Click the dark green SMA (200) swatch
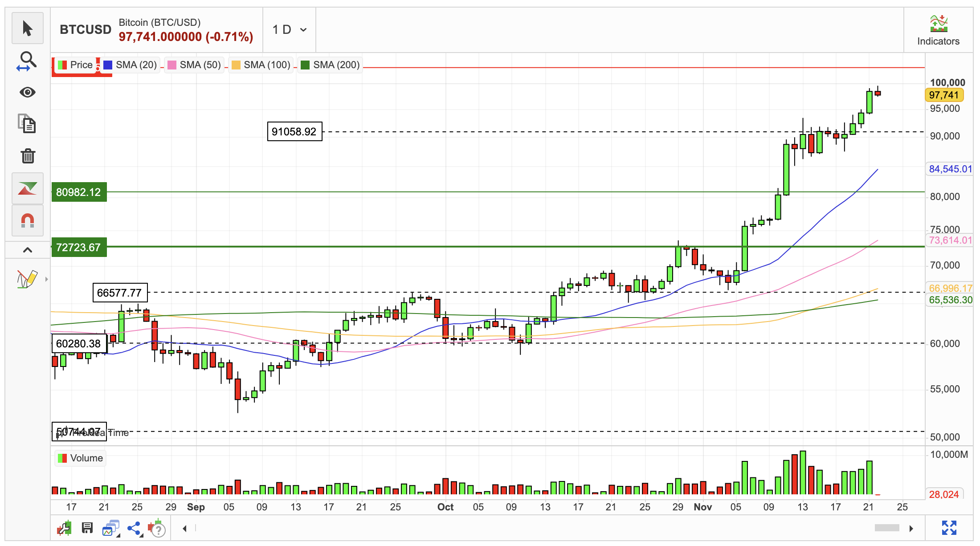 [x=305, y=65]
